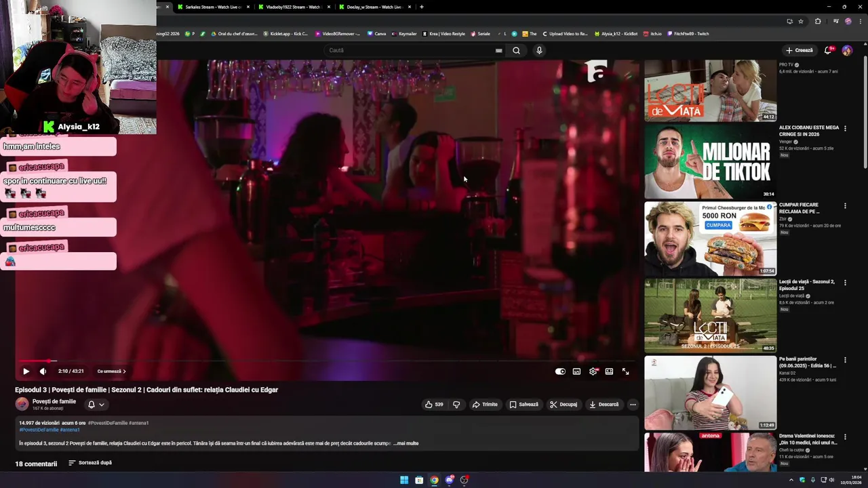The height and width of the screenshot is (488, 868).
Task: Switch to the Sarkales Stream tab
Action: click(x=213, y=7)
